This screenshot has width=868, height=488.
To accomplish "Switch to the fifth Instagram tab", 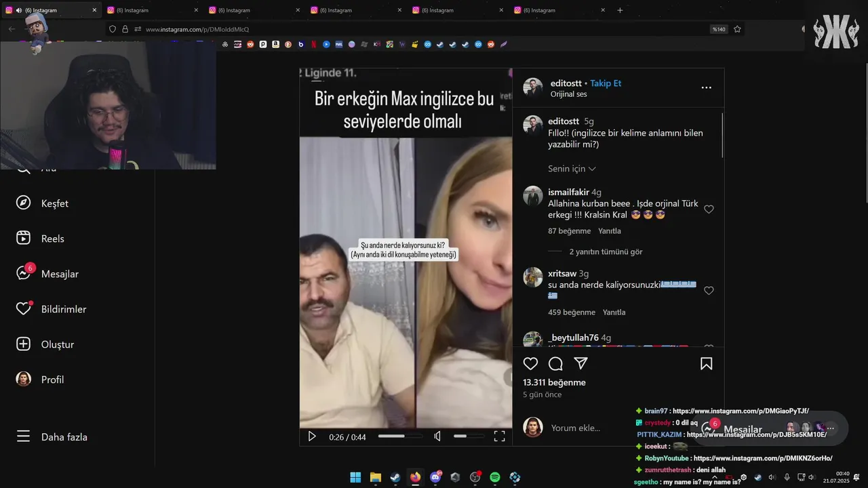I will [x=458, y=10].
